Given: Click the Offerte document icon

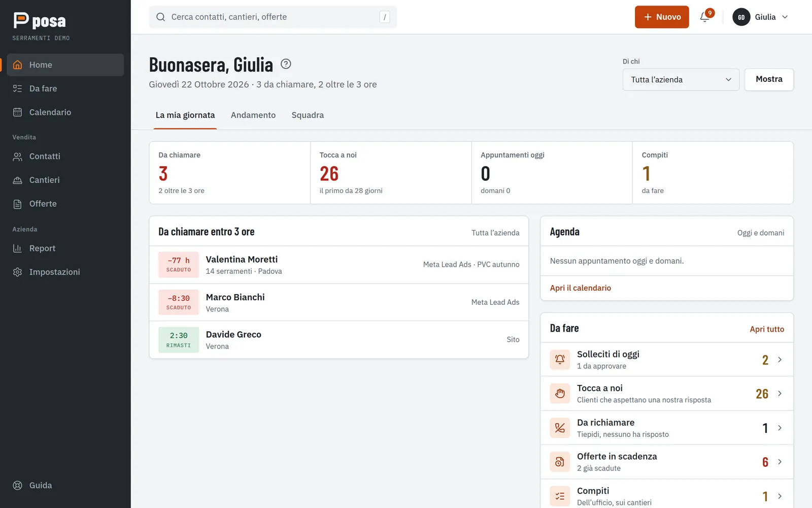Looking at the screenshot, I should tap(17, 204).
